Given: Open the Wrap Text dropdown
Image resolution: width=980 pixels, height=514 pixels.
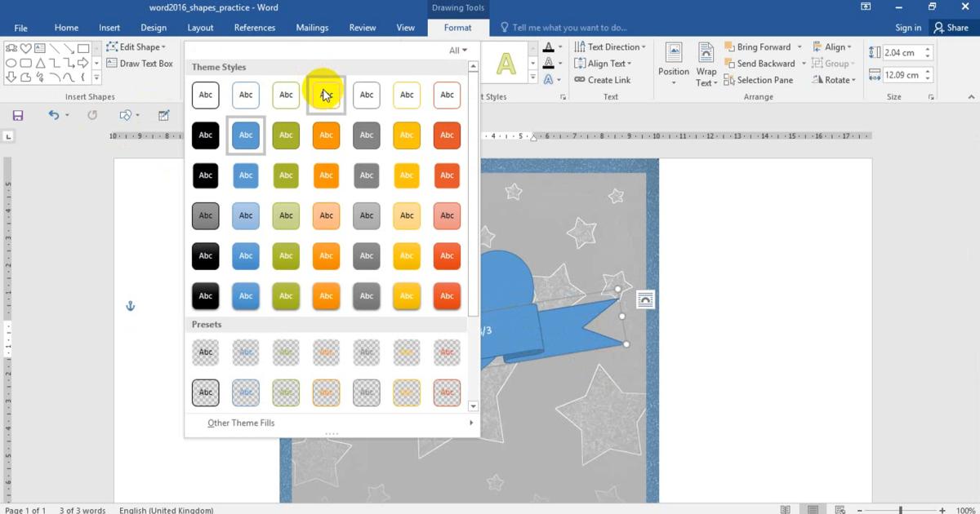Looking at the screenshot, I should [x=706, y=64].
